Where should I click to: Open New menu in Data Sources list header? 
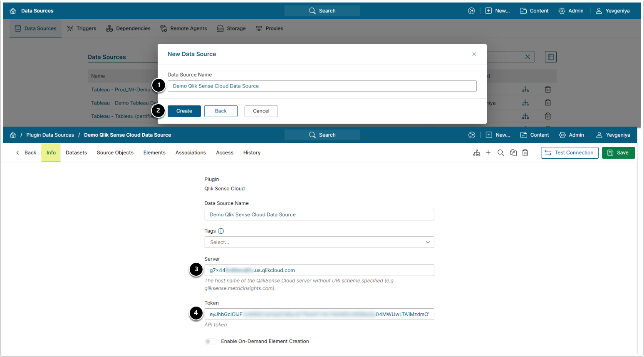click(498, 11)
